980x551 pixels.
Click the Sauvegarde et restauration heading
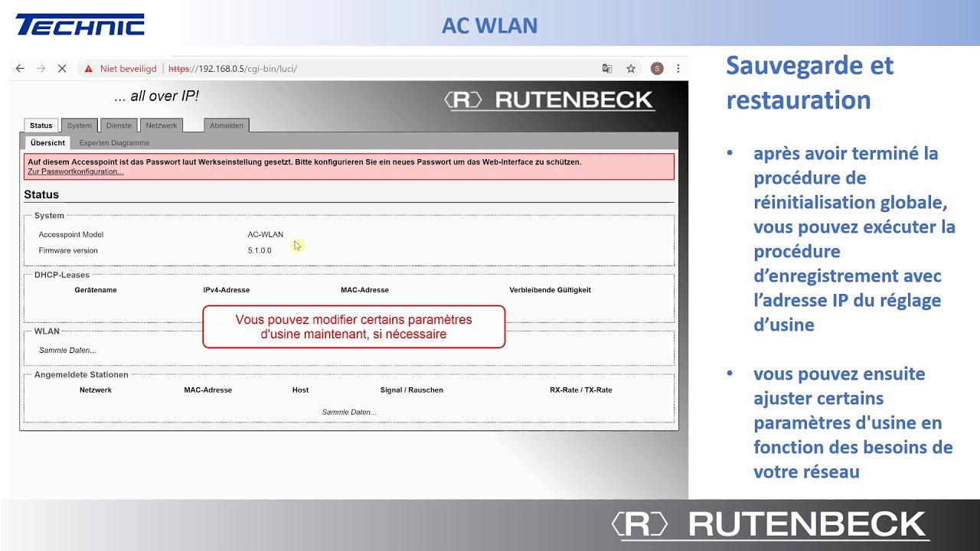(810, 83)
